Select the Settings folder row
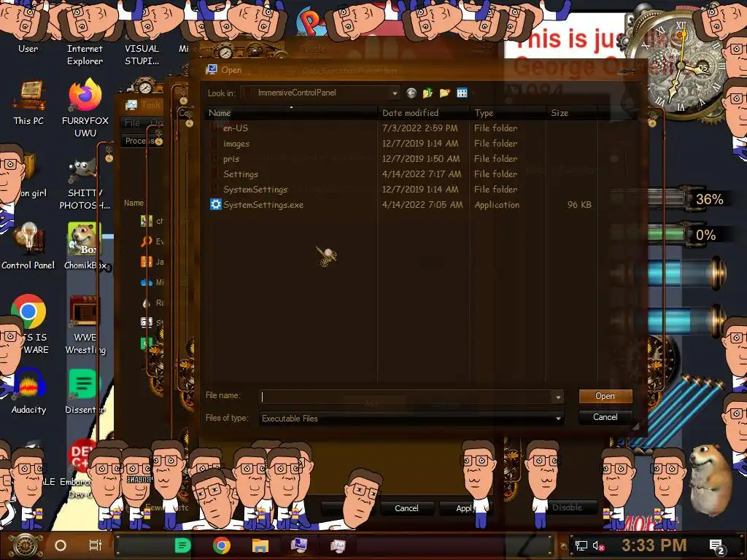This screenshot has width=747, height=560. tap(240, 174)
